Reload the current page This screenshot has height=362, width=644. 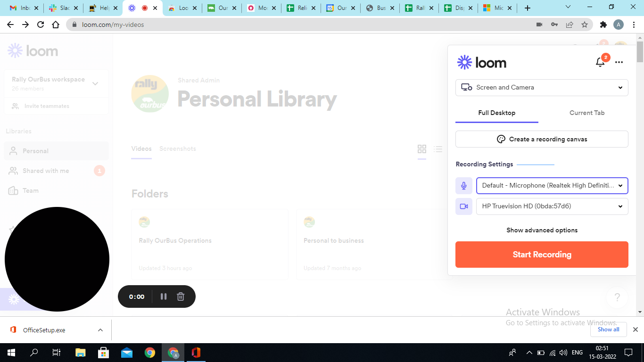coord(41,25)
